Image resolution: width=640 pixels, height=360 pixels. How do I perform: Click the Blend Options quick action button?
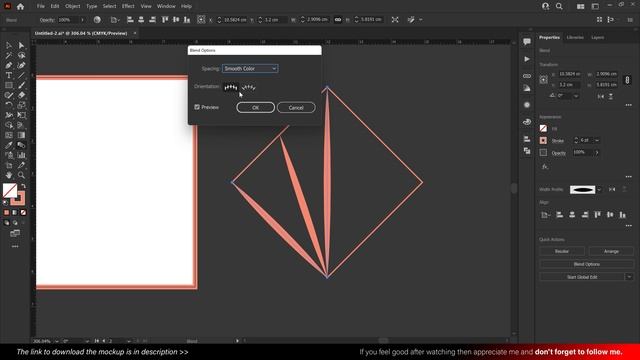tap(587, 264)
